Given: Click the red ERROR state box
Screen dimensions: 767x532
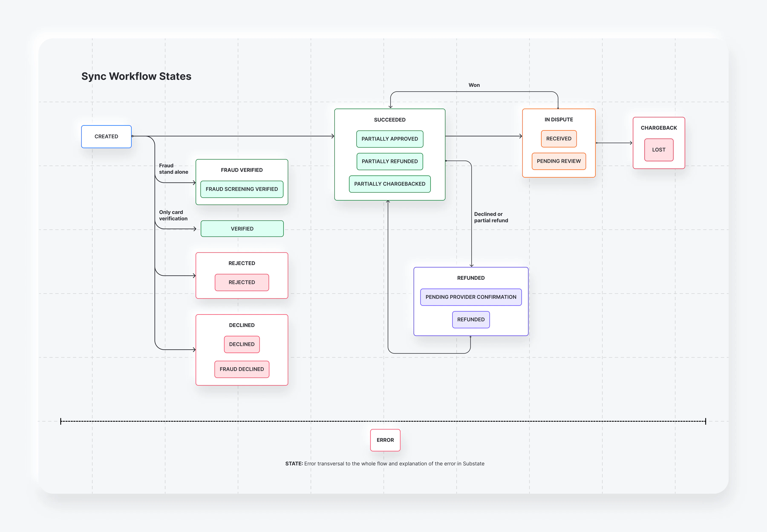Looking at the screenshot, I should point(385,440).
